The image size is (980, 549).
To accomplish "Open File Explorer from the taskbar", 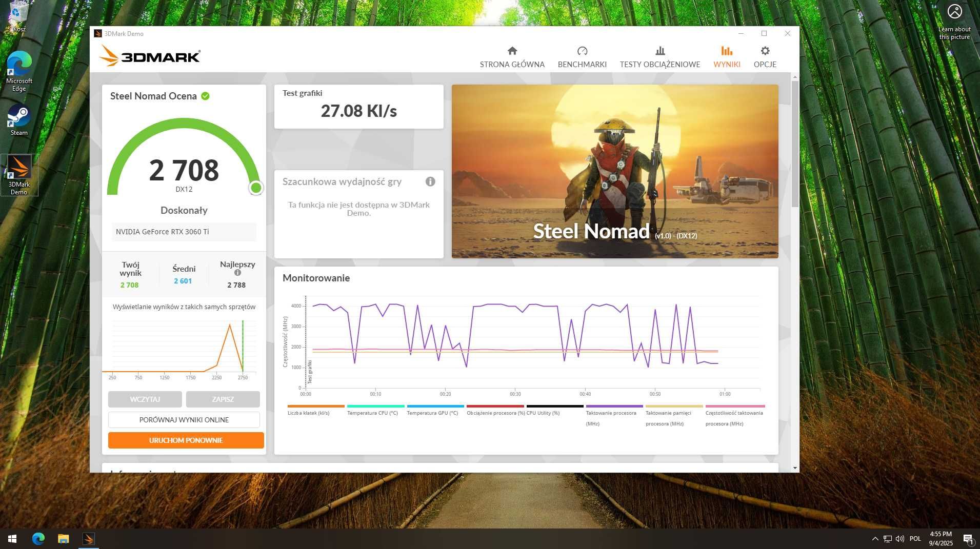I will 63,539.
